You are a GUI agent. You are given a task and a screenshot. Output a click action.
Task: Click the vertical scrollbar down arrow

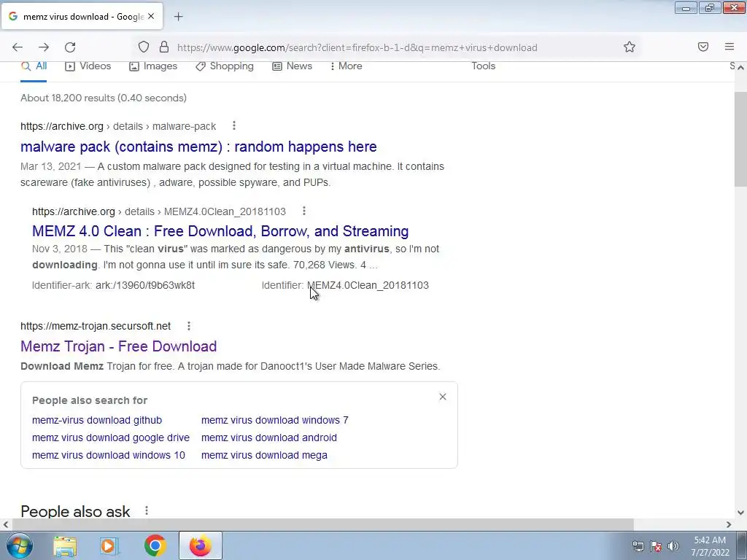[740, 513]
